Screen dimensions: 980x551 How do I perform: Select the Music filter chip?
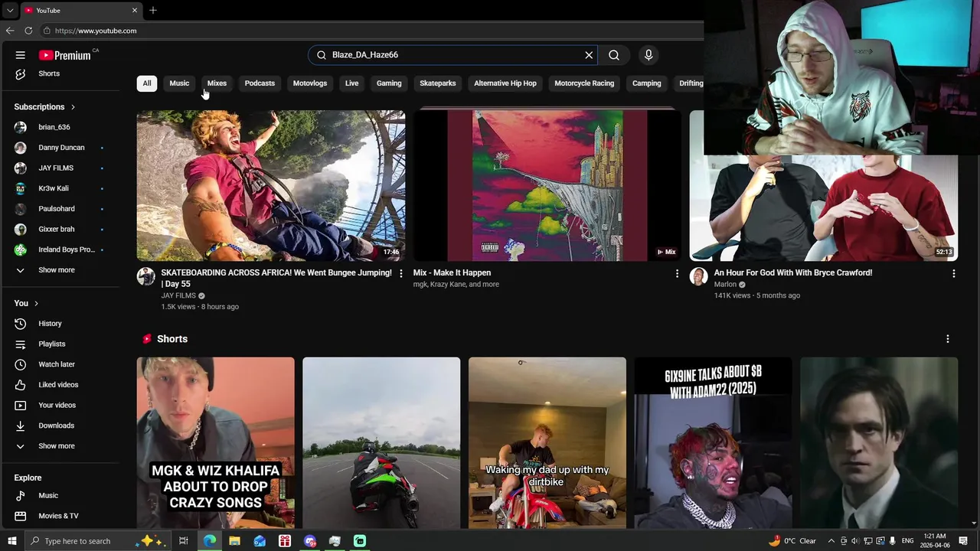click(x=179, y=83)
